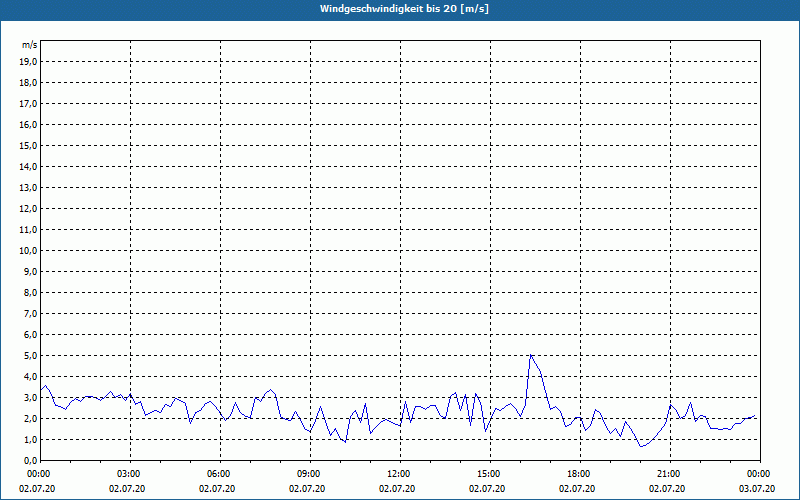This screenshot has width=800, height=500.
Task: Click the 00:00 label above 03.07.20
Action: pos(760,474)
